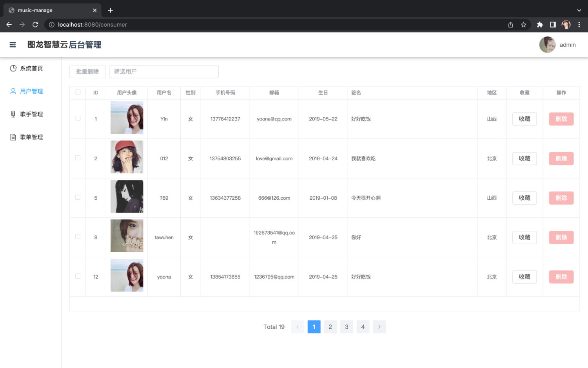Go to next page arrow in pagination
Screen dimensions: 588x368
click(379, 327)
